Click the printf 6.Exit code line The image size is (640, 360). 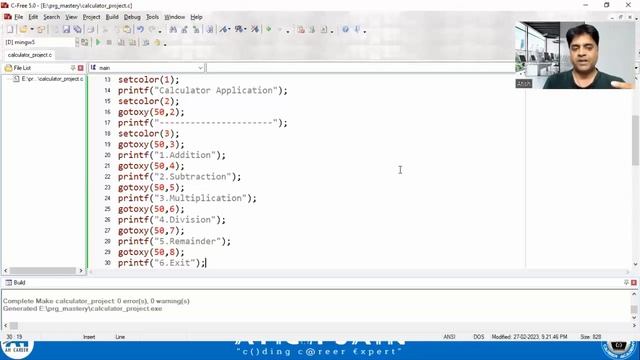(x=162, y=263)
